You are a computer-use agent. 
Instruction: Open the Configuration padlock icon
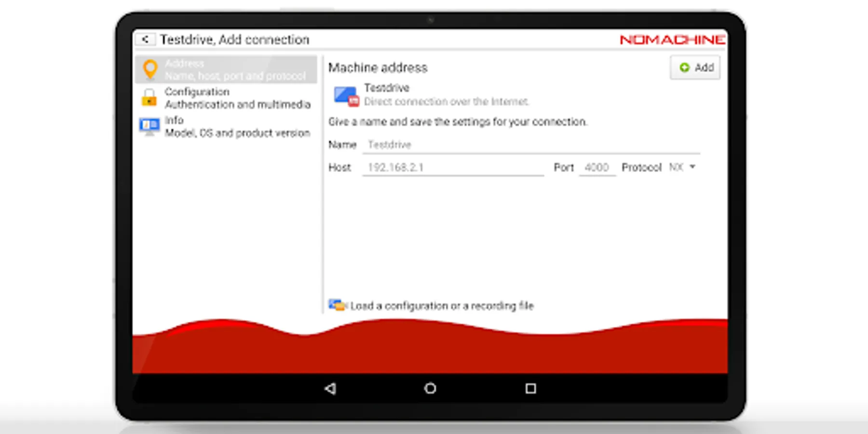149,97
